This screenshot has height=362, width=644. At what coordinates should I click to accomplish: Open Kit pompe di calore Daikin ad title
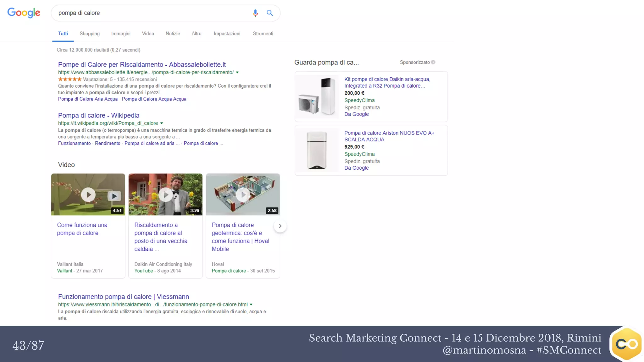point(387,83)
